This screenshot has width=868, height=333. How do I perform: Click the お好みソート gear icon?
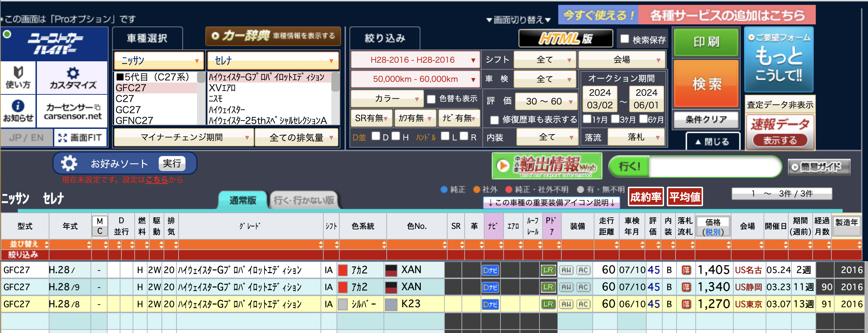[69, 163]
